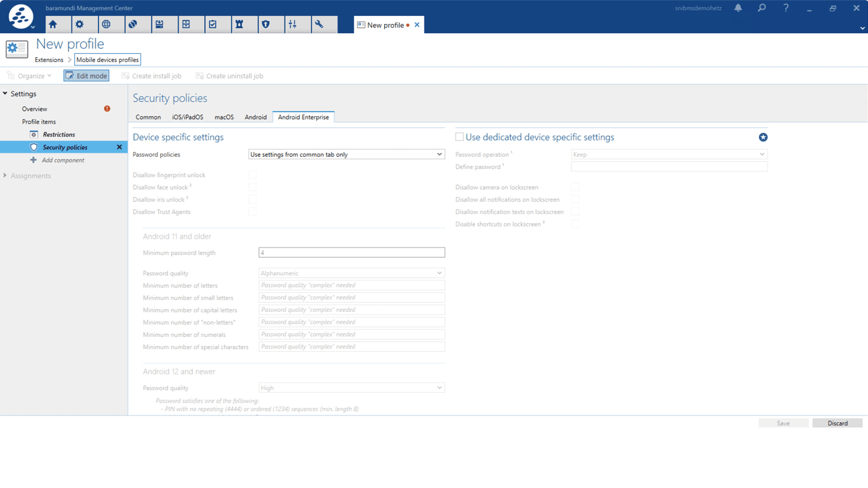Click the baramundi logo menu
The width and height of the screenshot is (868, 488).
[21, 17]
